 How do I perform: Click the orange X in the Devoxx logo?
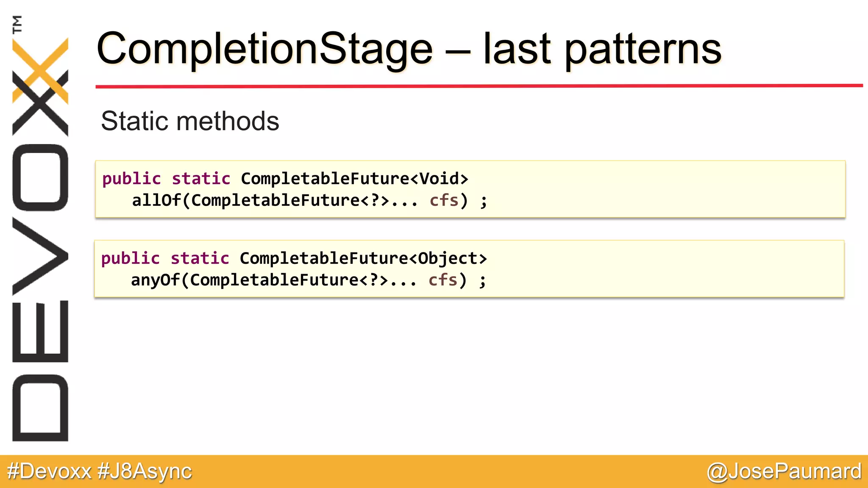point(40,70)
